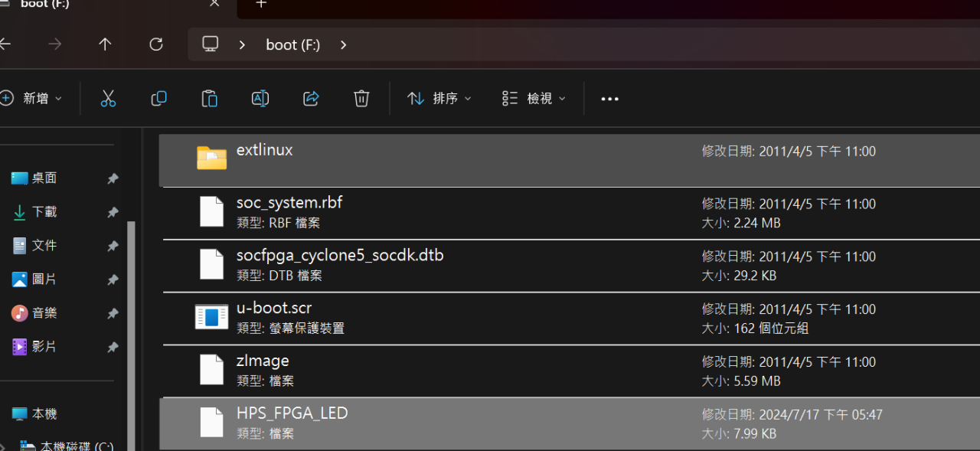Click the Paste icon in the toolbar
Image resolution: width=980 pixels, height=451 pixels.
(209, 98)
